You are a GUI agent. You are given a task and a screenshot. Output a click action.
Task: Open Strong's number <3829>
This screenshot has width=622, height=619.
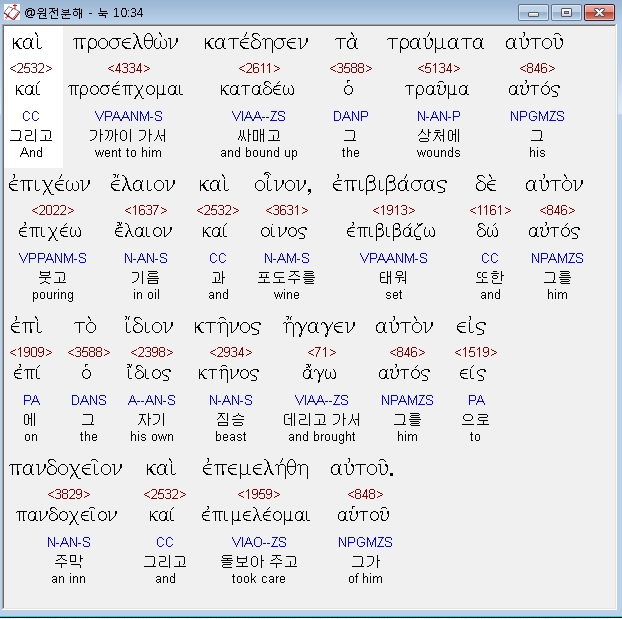[x=69, y=494]
